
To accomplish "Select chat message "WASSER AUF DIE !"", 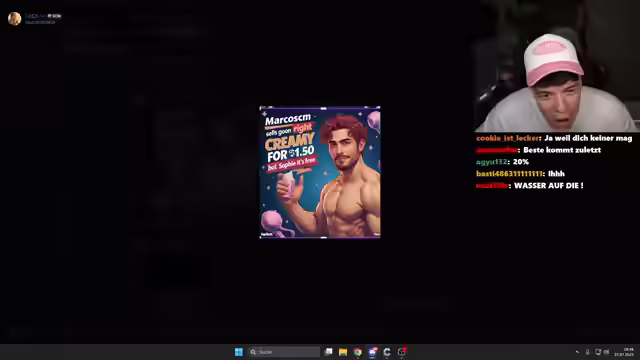I will click(549, 186).
